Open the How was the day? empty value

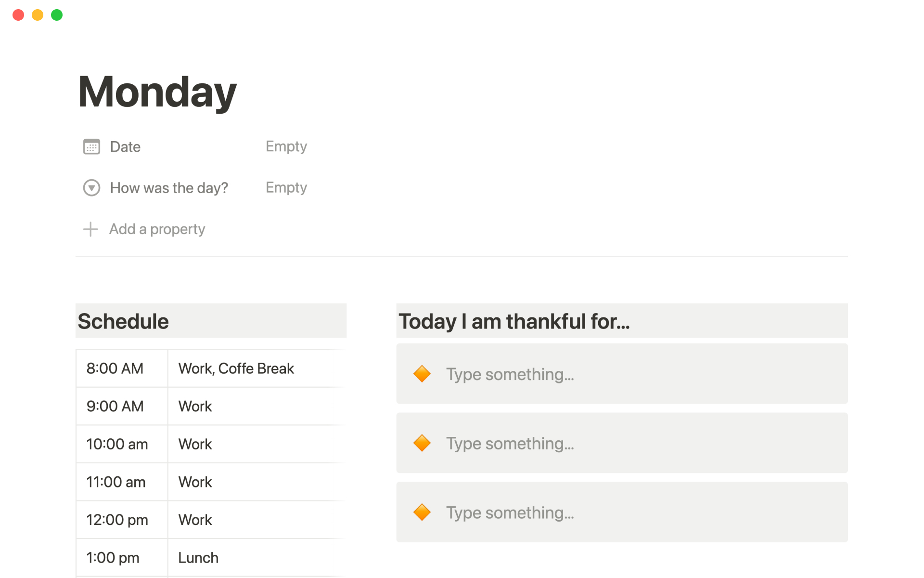point(286,188)
